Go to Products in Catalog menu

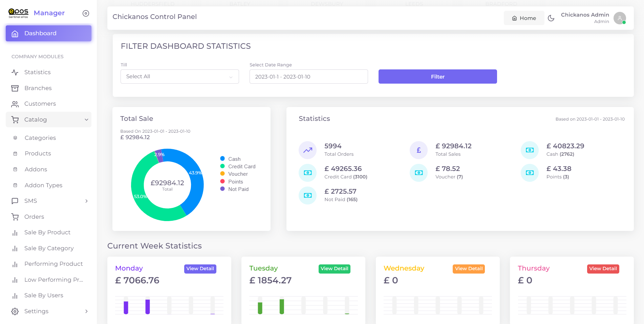pos(38,153)
